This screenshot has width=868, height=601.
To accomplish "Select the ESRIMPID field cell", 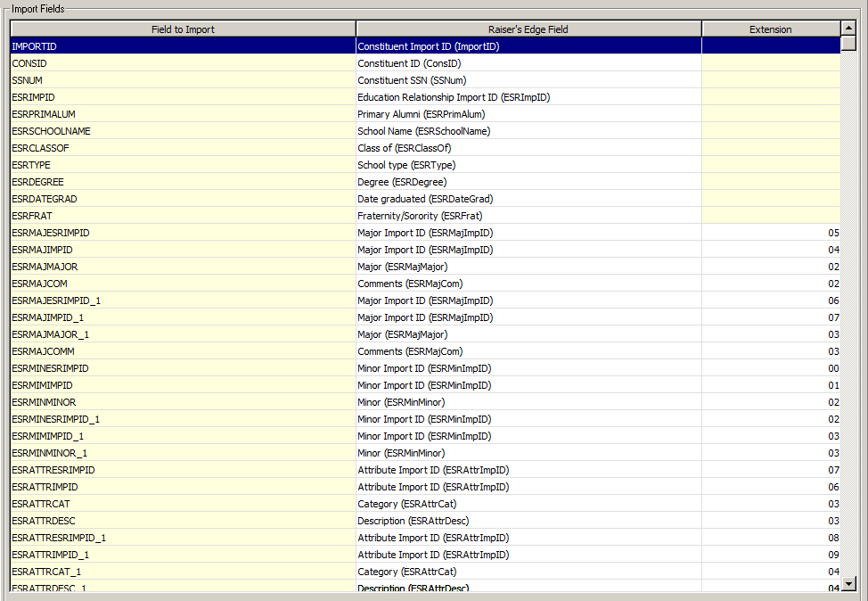I will [x=183, y=97].
